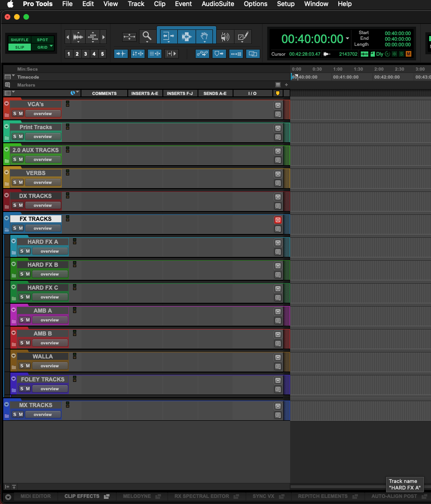
Task: Open the main counter format dropdown
Action: (x=347, y=38)
